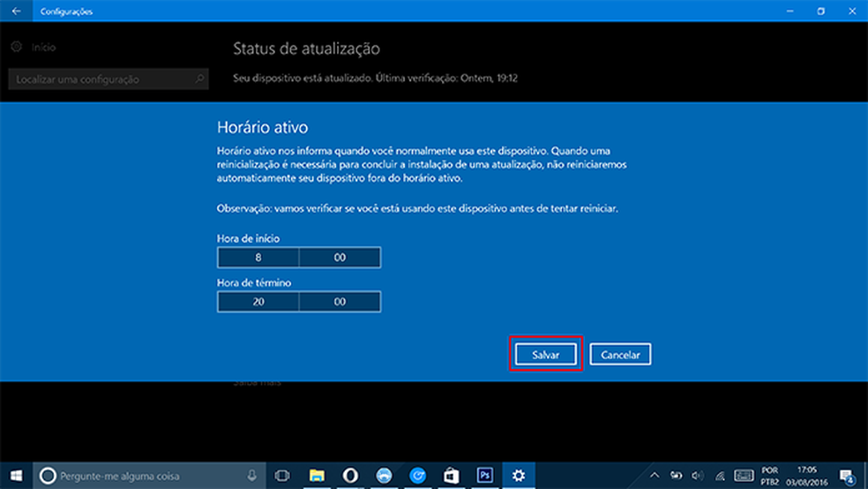Click the Hora de início label
The height and width of the screenshot is (489, 868).
(x=248, y=238)
